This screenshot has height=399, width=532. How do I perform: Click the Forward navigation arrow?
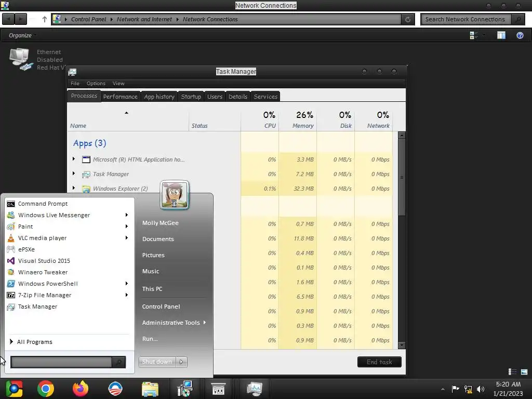click(x=21, y=19)
